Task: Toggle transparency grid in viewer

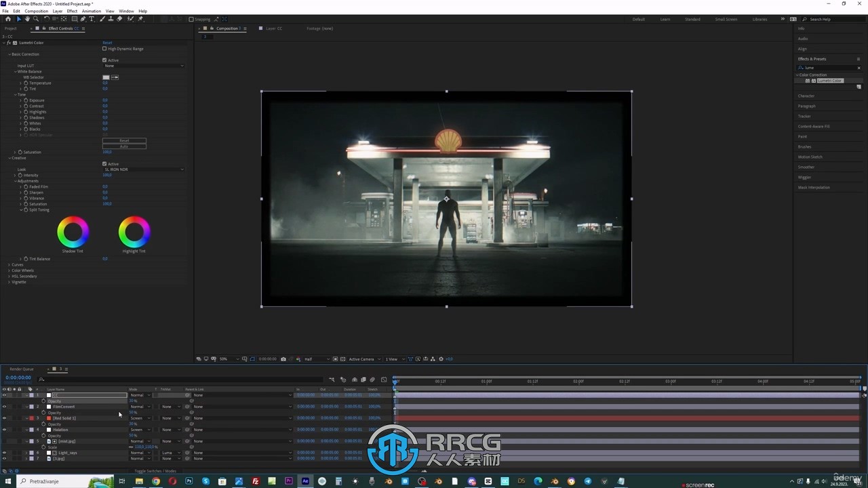Action: 342,359
